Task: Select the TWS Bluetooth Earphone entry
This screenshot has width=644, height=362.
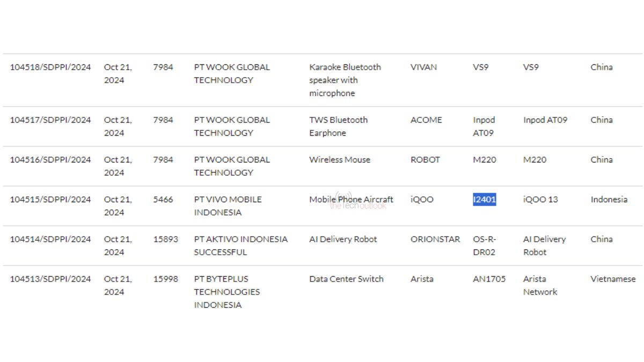Action: (338, 127)
